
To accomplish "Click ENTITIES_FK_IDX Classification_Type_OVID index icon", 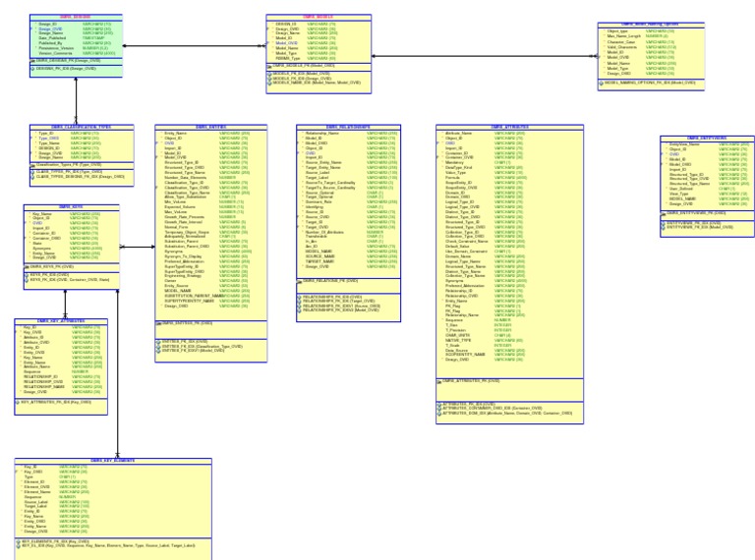I will 159,347.
